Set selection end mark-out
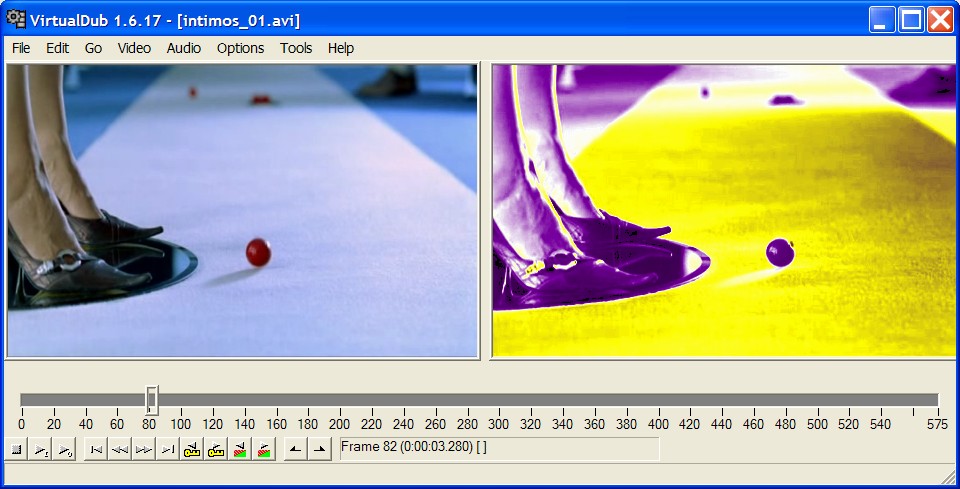 coord(320,450)
